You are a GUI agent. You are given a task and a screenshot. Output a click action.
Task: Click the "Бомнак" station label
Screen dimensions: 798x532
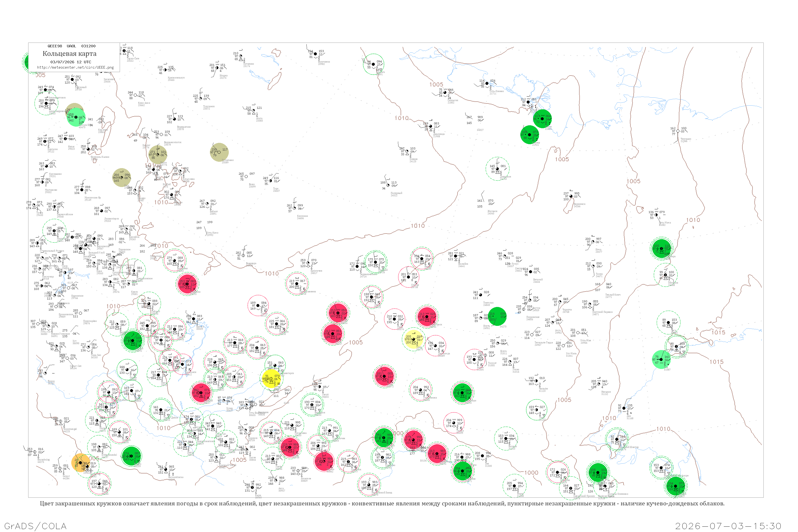tap(513, 447)
